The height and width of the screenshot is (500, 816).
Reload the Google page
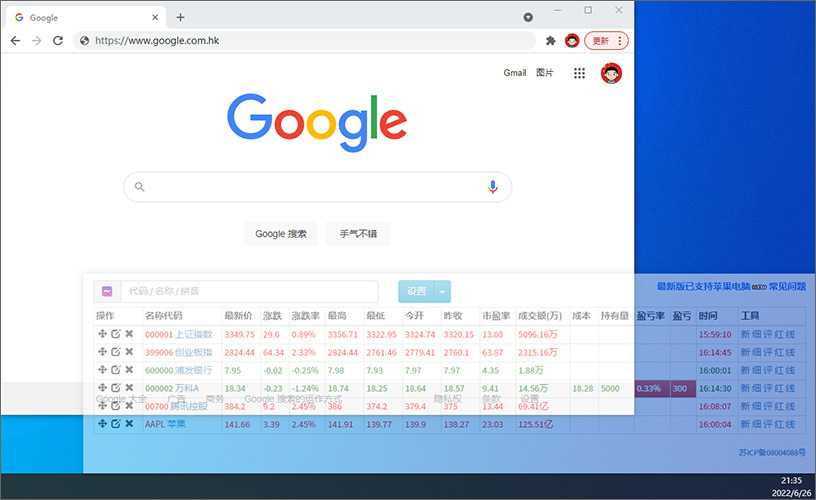click(58, 41)
